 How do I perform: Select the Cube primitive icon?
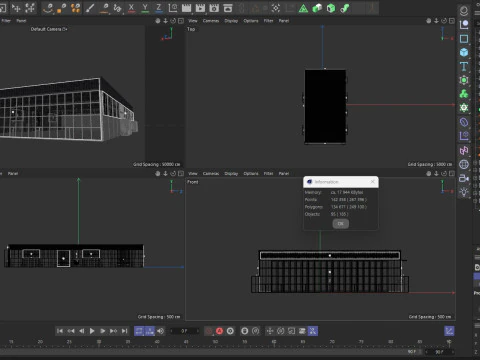tap(464, 52)
